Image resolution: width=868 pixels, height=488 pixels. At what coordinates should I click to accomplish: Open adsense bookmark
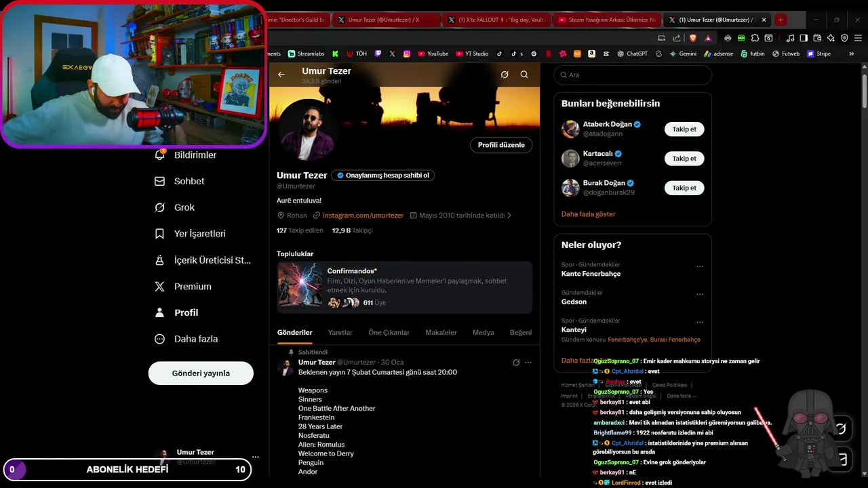[718, 54]
